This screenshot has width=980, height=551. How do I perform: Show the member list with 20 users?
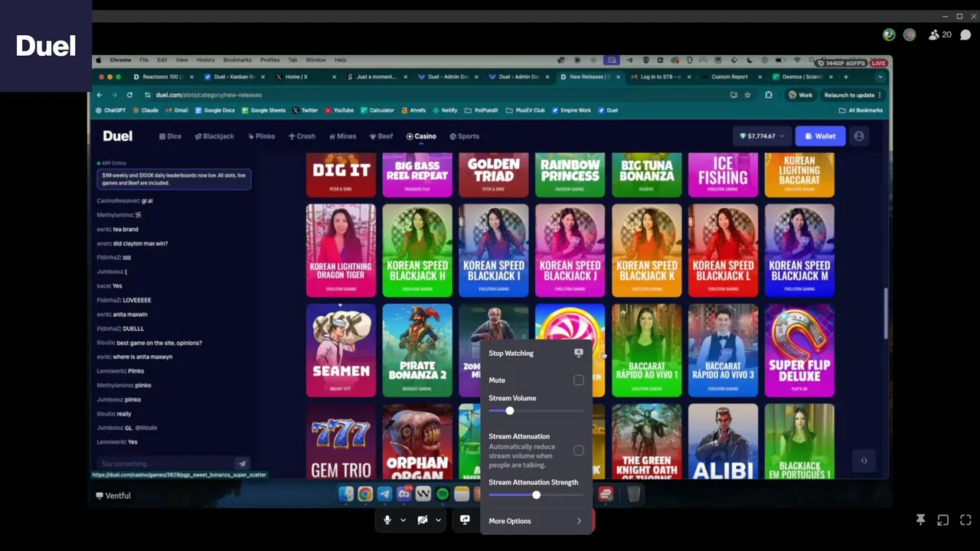(x=939, y=34)
